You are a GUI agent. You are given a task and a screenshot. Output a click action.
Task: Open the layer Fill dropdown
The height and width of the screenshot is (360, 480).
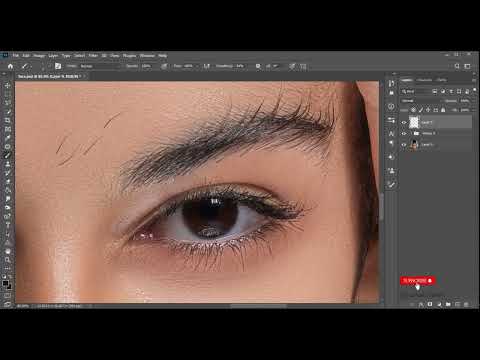tap(465, 110)
